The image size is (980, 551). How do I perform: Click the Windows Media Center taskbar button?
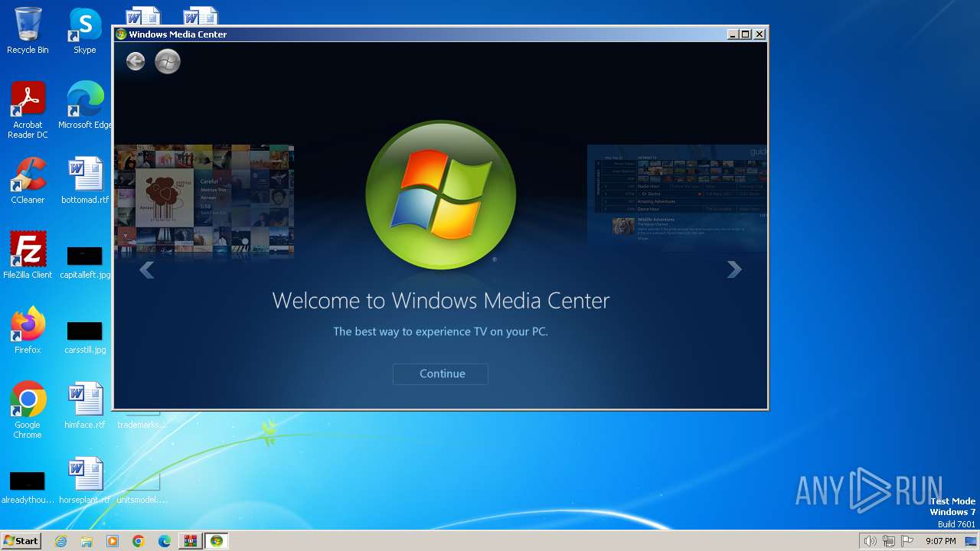click(217, 541)
